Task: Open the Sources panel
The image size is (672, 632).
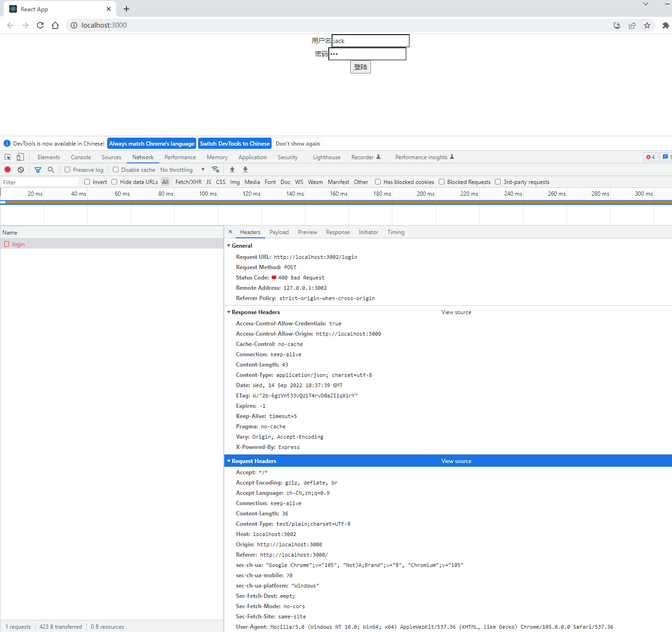Action: (111, 157)
